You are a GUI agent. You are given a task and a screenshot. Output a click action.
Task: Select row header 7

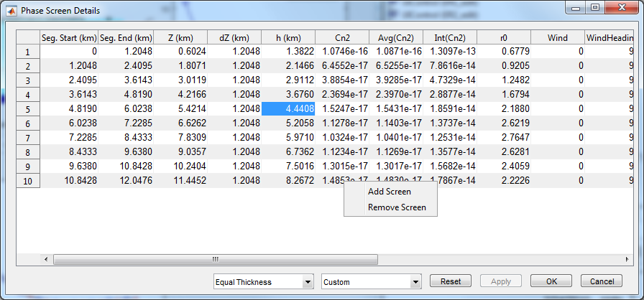tap(28, 138)
